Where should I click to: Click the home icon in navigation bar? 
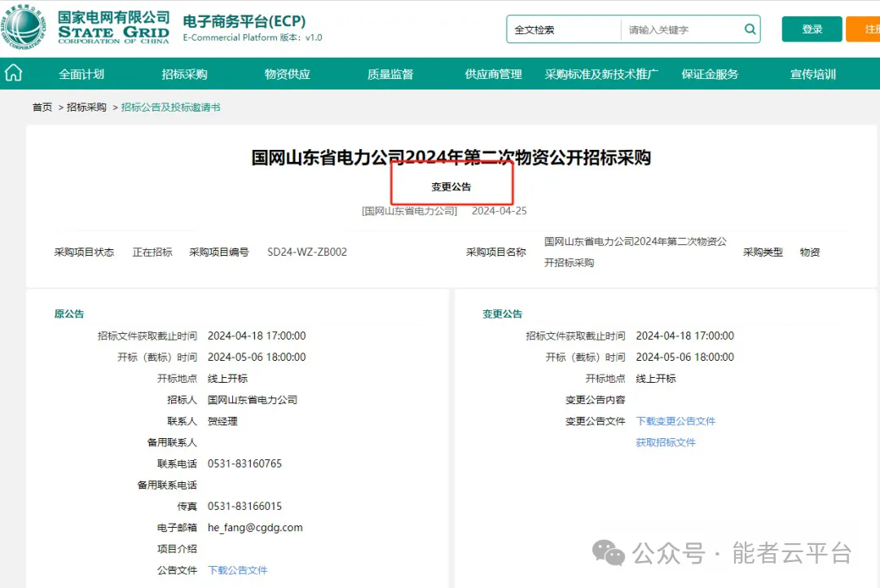14,73
